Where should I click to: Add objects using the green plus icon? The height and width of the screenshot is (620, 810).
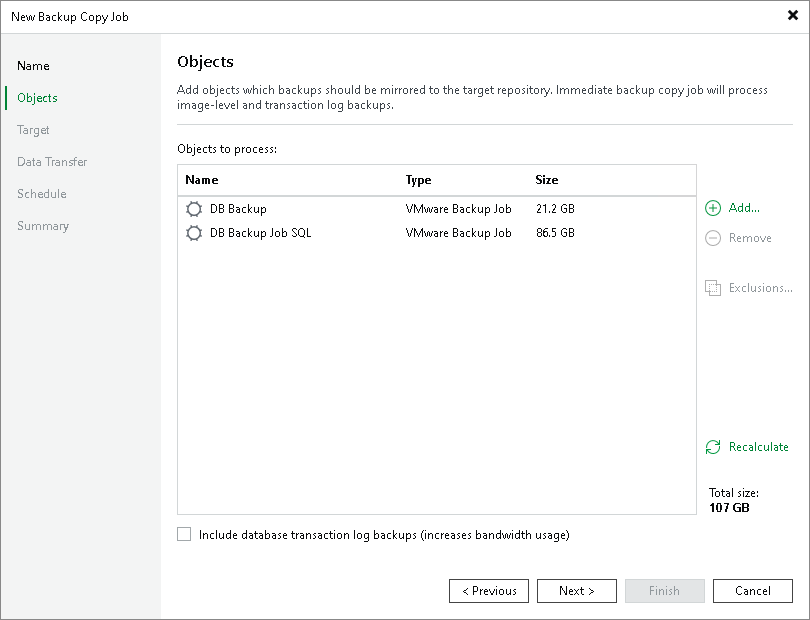[713, 208]
